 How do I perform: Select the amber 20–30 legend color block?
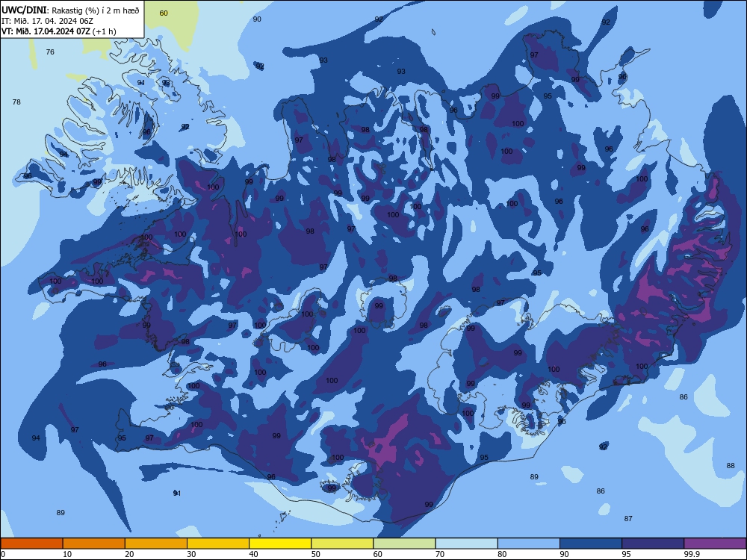coord(156,544)
